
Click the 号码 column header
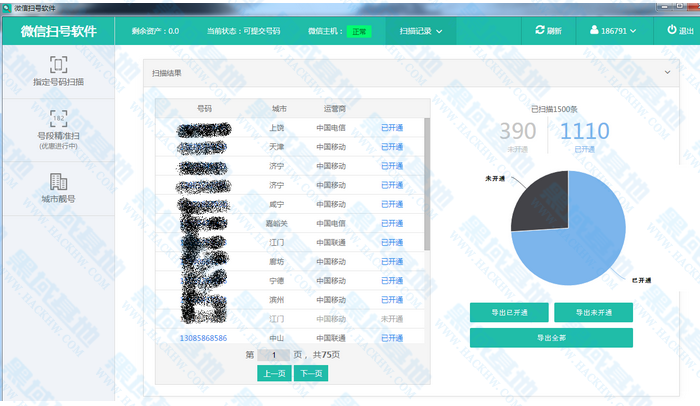click(x=204, y=109)
